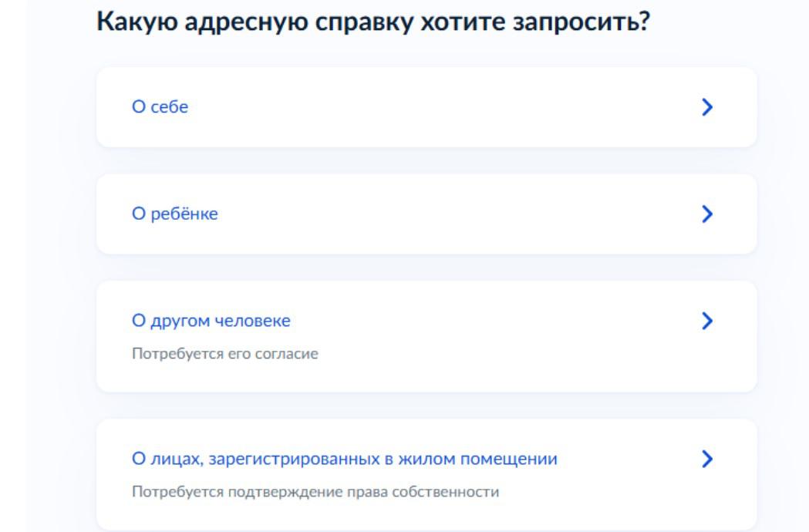Click the hint 'Потребуется подтверждение права собственности'

tap(315, 492)
